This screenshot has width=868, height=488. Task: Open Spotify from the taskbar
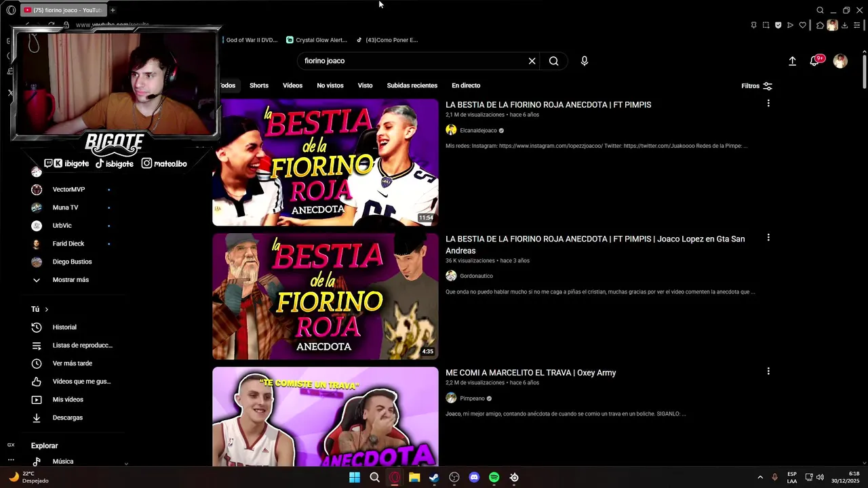click(494, 477)
